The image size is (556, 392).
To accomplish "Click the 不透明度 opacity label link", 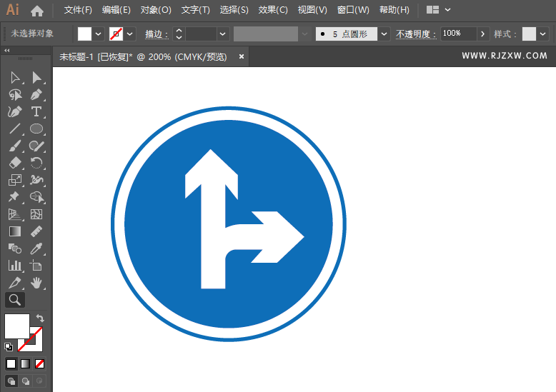I will tap(416, 34).
